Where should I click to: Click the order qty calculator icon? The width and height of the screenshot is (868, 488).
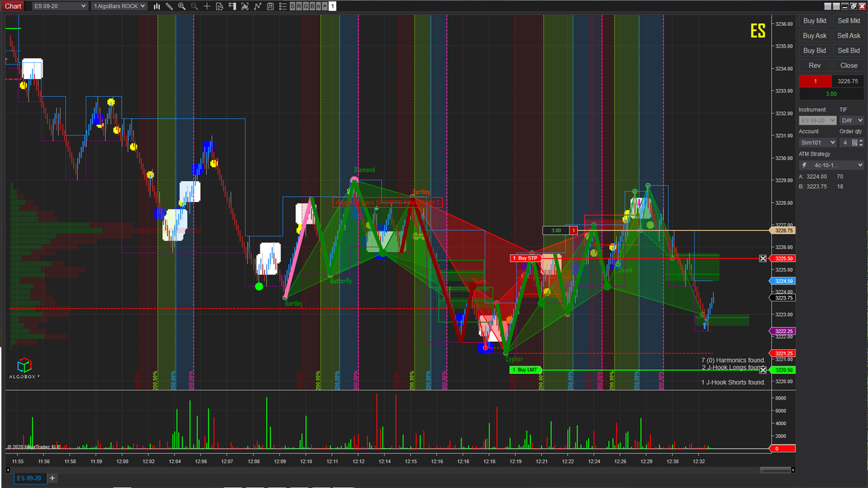(854, 143)
